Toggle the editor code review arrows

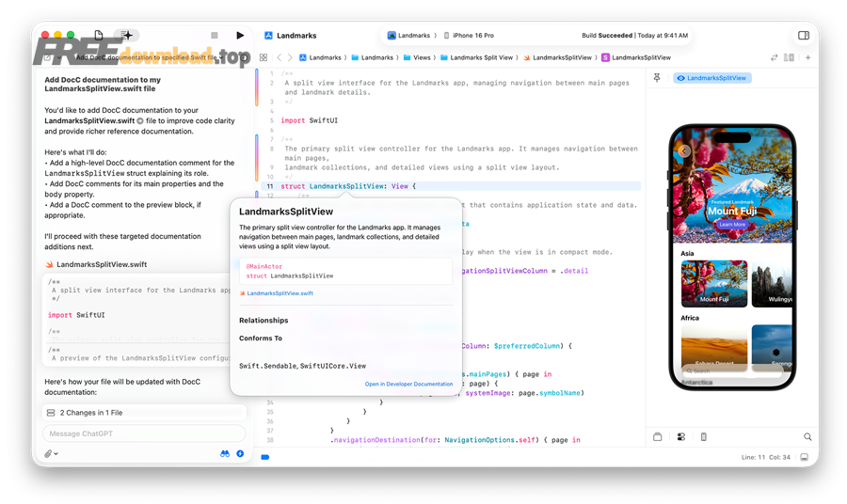(775, 57)
